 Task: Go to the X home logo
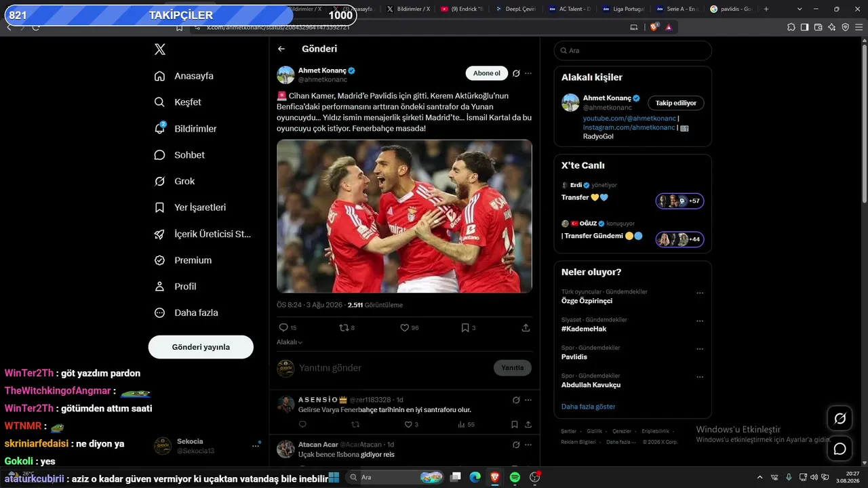point(160,49)
